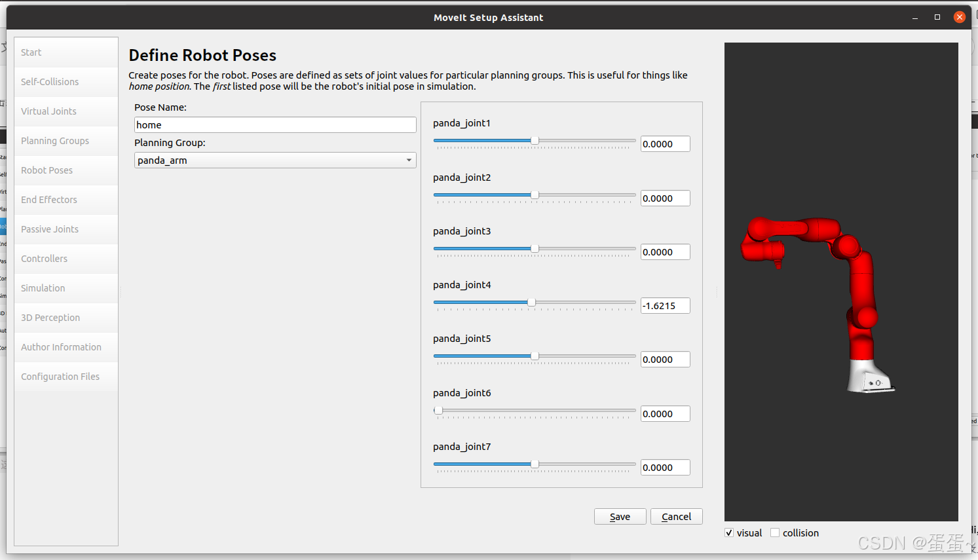978x560 pixels.
Task: Adjust the panda_joint5 slider handle
Action: click(535, 356)
